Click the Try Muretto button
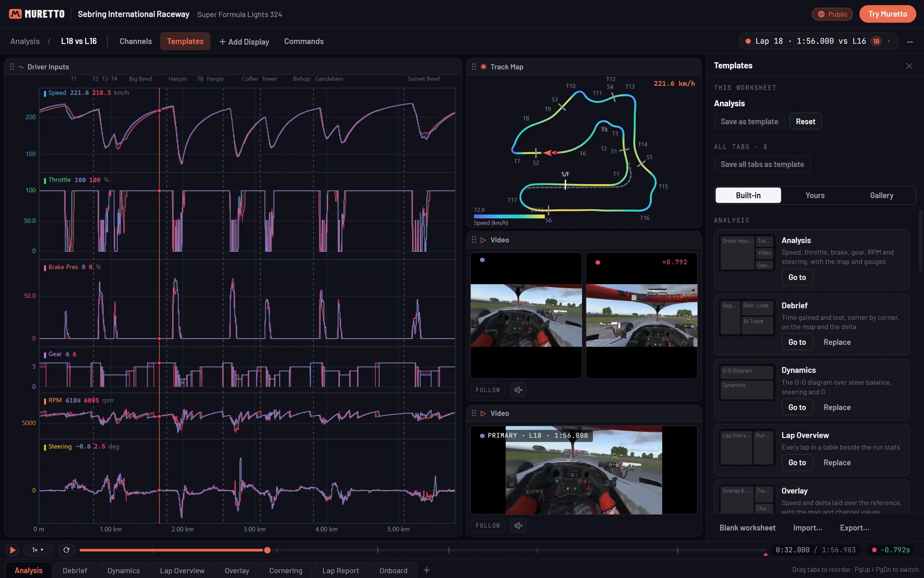The image size is (924, 578). pyautogui.click(x=887, y=14)
